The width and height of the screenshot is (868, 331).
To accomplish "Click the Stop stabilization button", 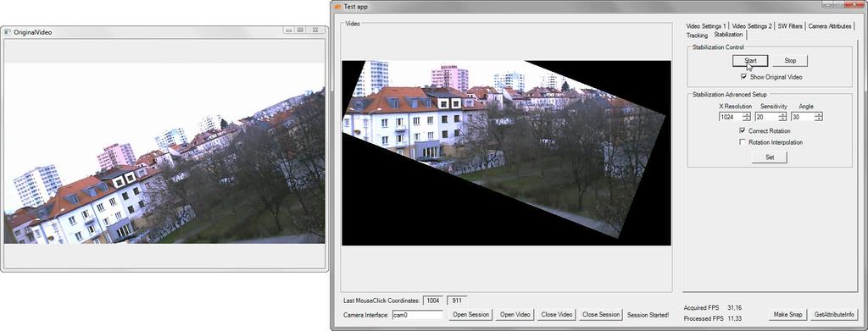I will tap(790, 61).
